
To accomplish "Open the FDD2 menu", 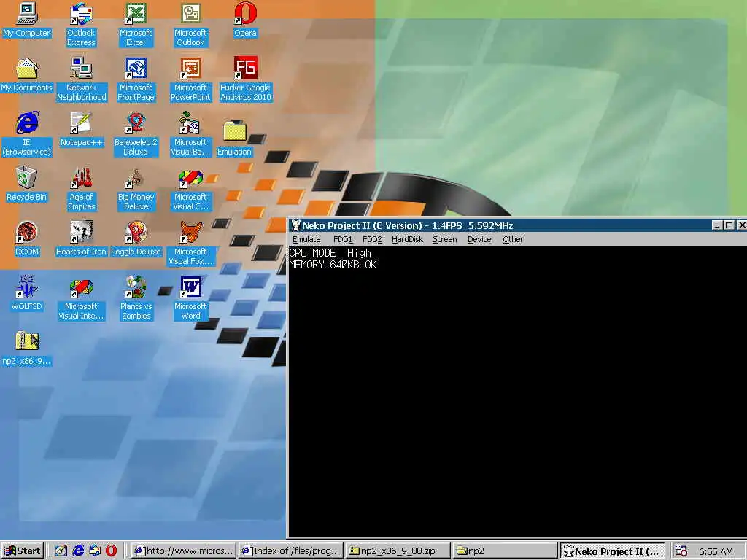I will tap(372, 239).
